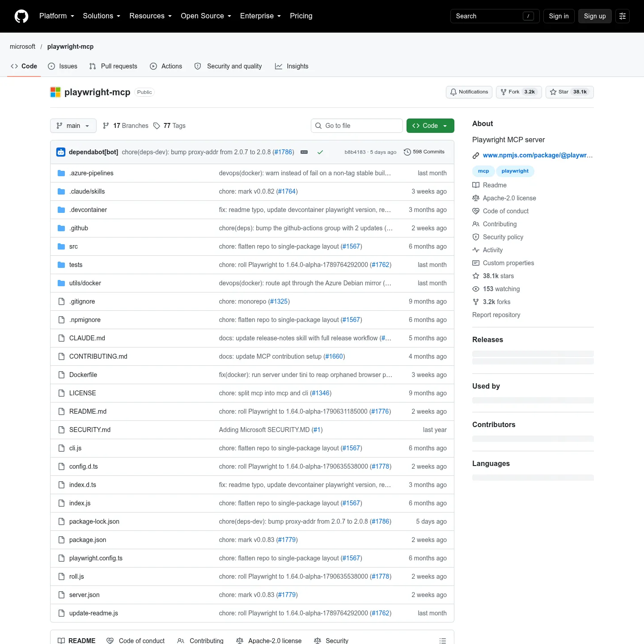Open the settings sliders icon in header
Image resolution: width=644 pixels, height=644 pixels.
(x=623, y=16)
